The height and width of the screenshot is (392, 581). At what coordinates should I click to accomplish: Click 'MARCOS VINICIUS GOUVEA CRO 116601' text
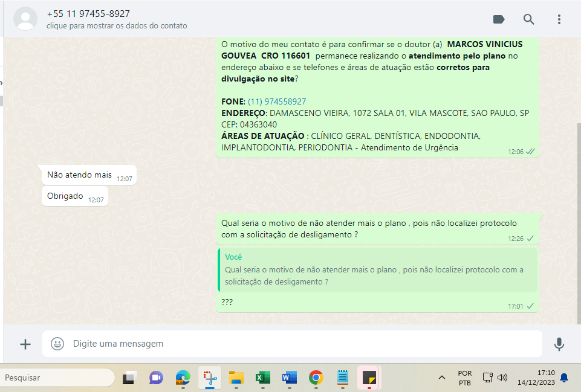372,50
